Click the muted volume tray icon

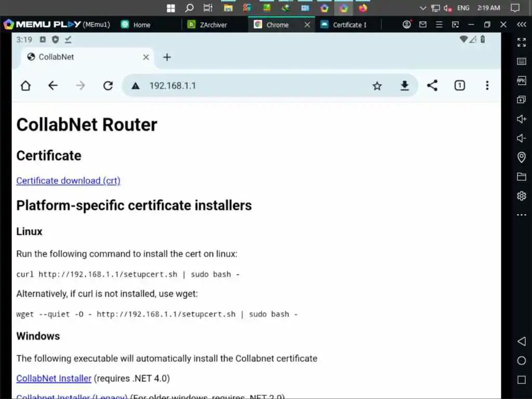click(447, 8)
